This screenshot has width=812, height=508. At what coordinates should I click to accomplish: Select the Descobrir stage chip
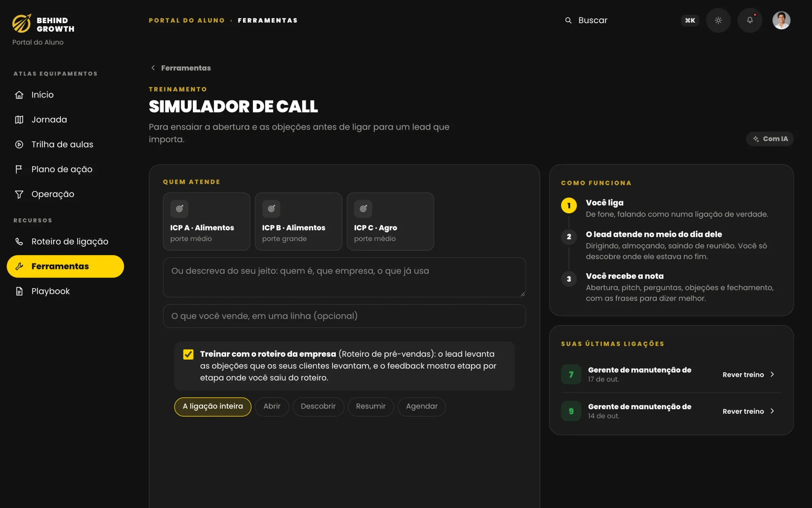point(318,406)
